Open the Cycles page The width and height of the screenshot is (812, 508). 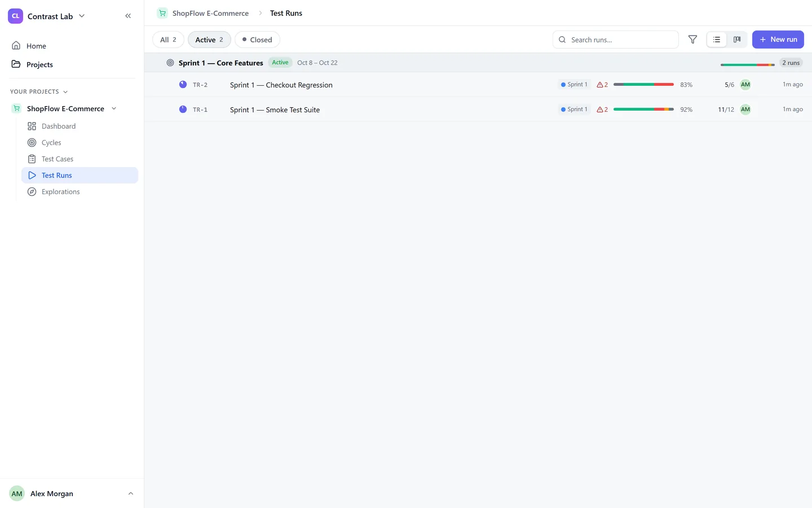[51, 142]
